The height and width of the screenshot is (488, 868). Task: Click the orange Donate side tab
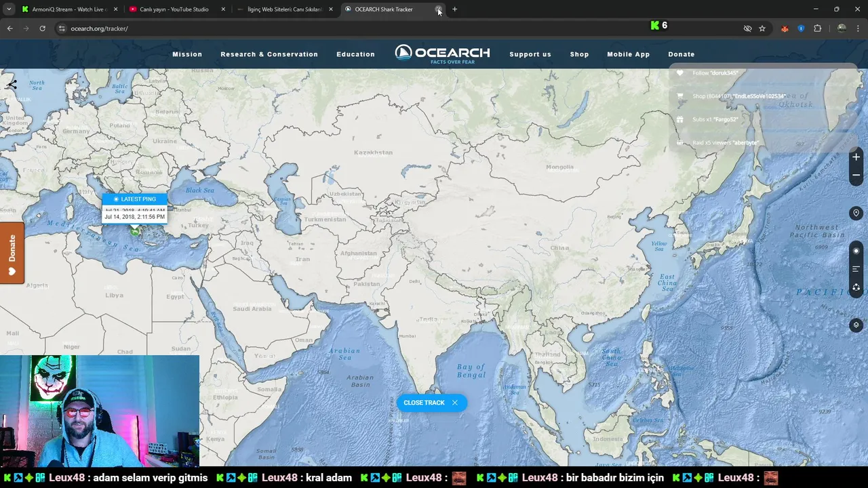coord(12,253)
